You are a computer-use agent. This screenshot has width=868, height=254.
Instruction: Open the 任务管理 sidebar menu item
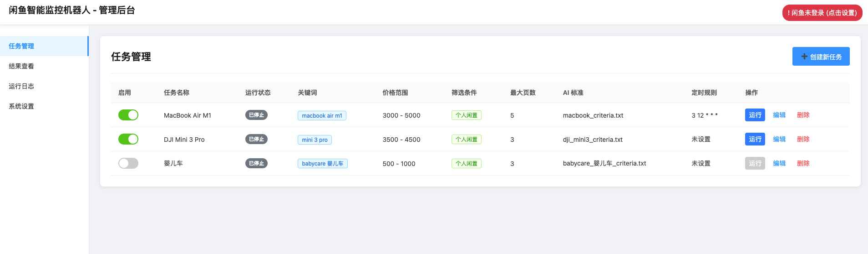point(21,46)
